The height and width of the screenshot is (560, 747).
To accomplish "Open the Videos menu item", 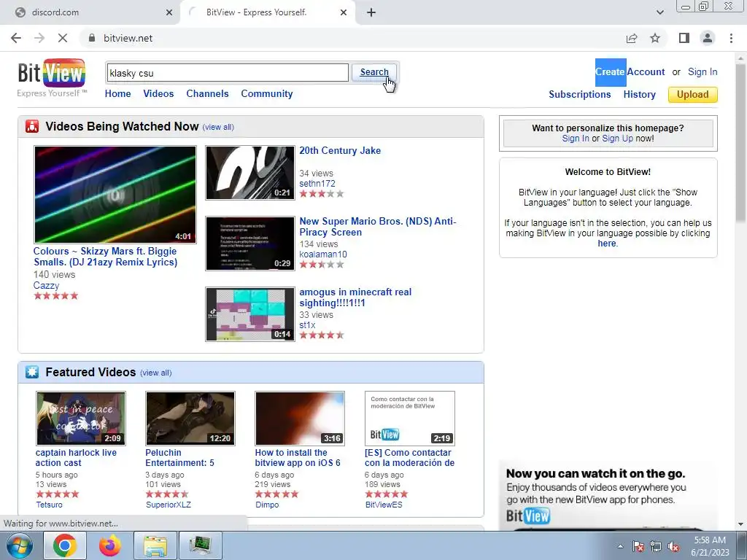I will pyautogui.click(x=158, y=94).
